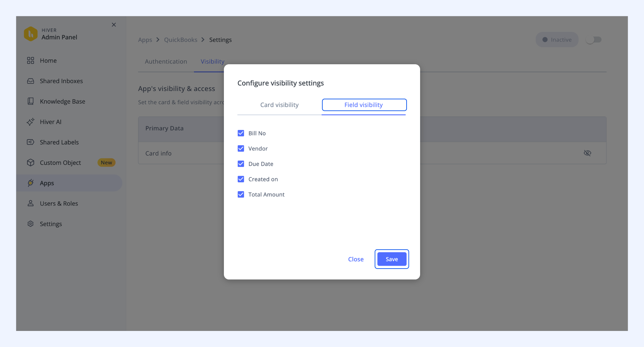Viewport: 644px width, 347px height.
Task: Uncheck the Due Date checkbox
Action: 241,164
